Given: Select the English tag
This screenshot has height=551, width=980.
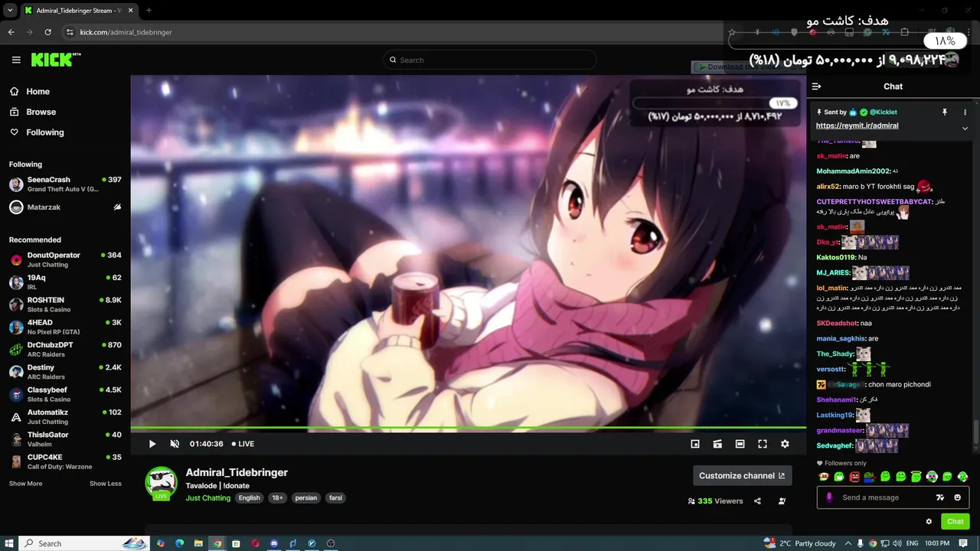Looking at the screenshot, I should (249, 497).
